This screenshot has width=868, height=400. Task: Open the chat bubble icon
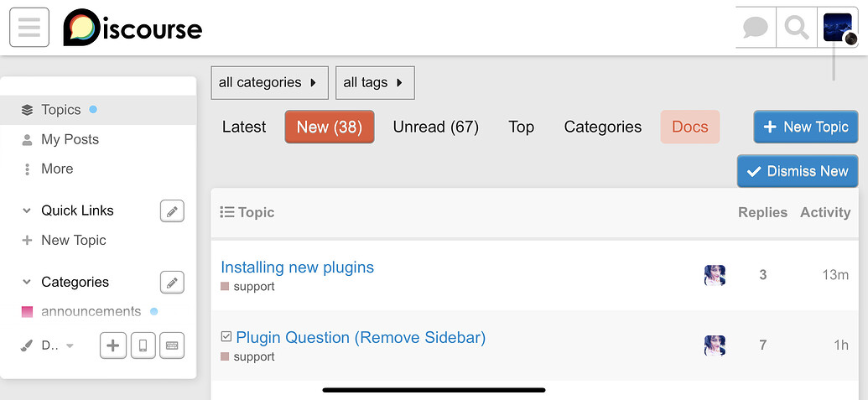click(x=756, y=28)
